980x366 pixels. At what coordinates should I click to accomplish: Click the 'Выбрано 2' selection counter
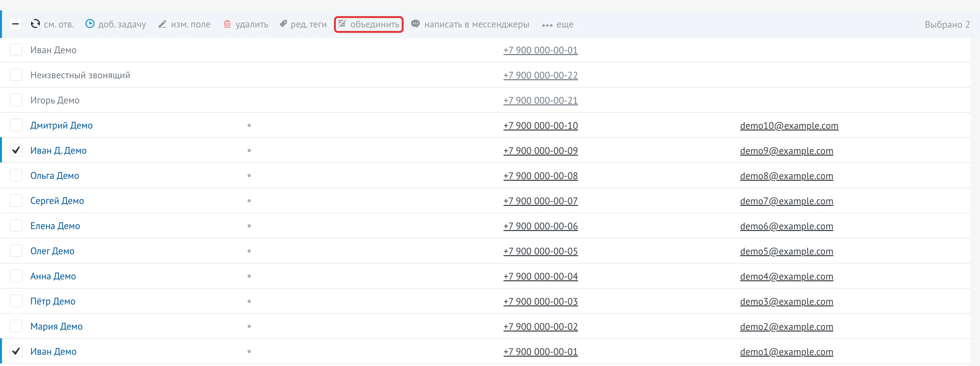pyautogui.click(x=947, y=24)
